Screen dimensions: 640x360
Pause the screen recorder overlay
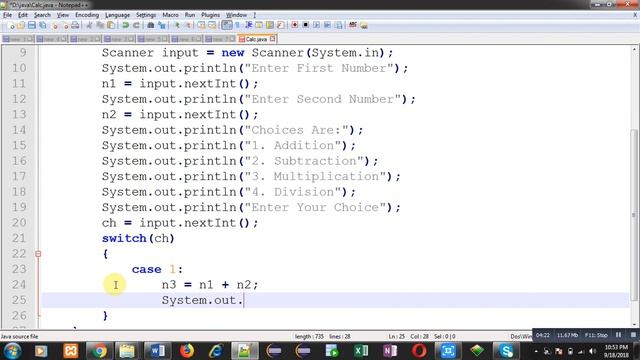point(618,335)
